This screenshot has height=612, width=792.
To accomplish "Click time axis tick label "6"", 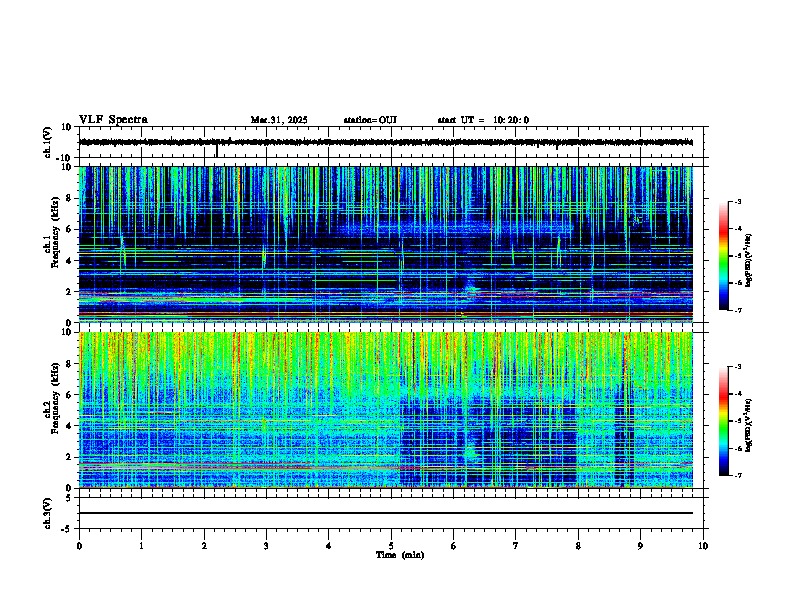I will pos(454,546).
